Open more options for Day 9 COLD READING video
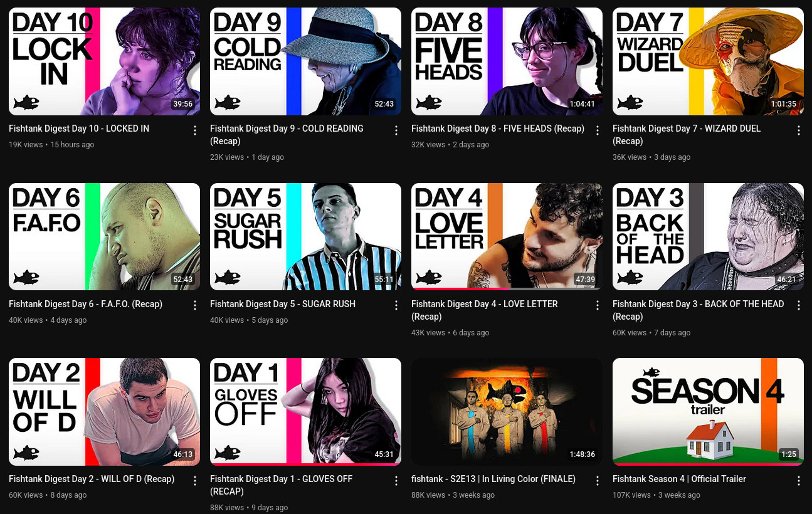This screenshot has width=812, height=514. pyautogui.click(x=396, y=130)
